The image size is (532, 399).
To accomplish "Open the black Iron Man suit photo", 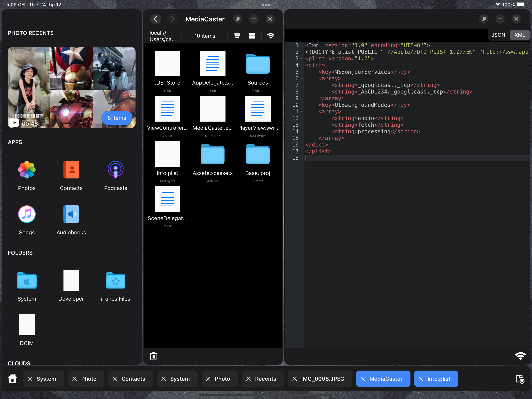I will tap(114, 68).
